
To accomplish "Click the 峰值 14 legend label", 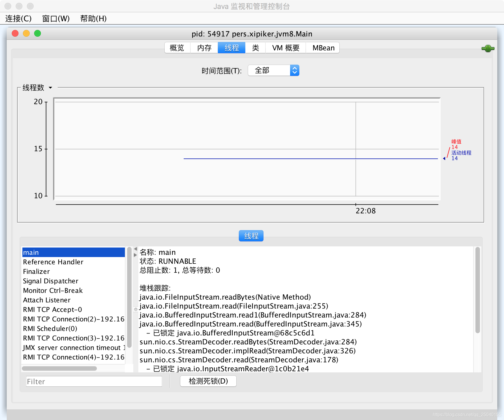I will (x=456, y=144).
